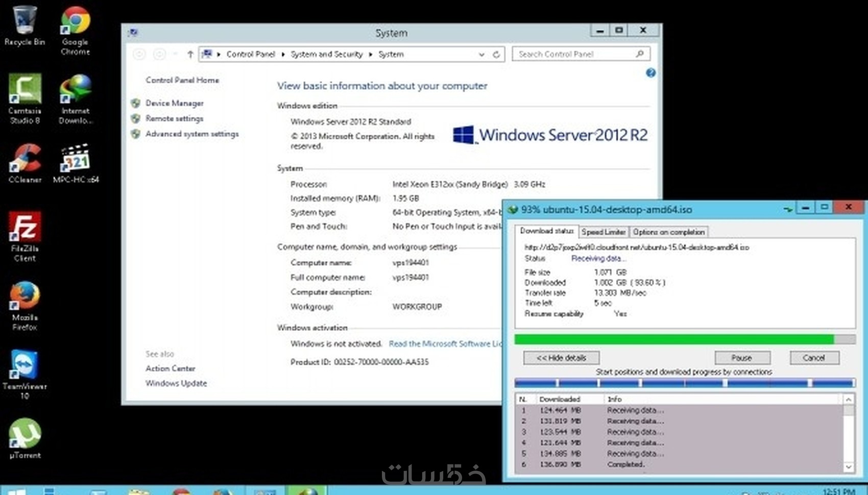Select connection row 3 with 123.544 MB
Screen dimensions: 868x495
pyautogui.click(x=679, y=432)
